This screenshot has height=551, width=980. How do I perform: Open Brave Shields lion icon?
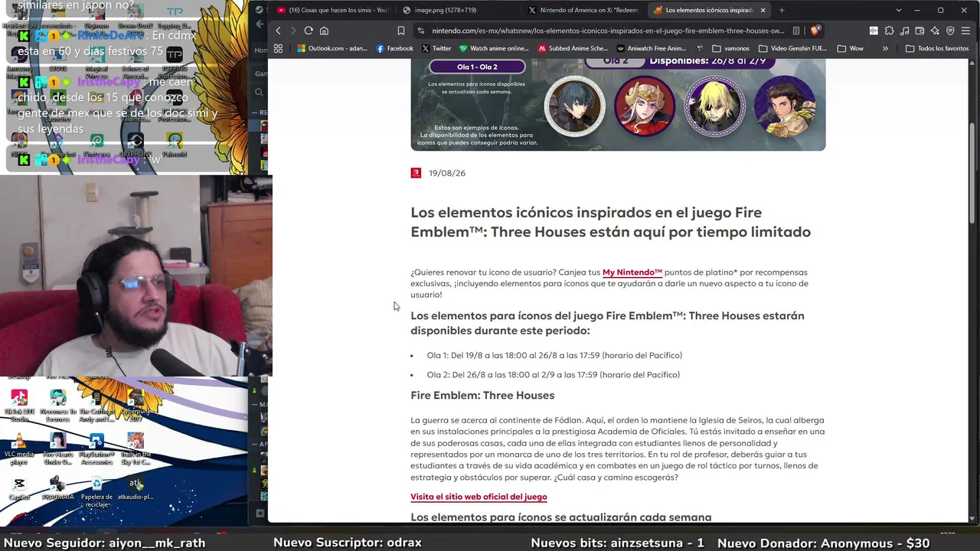[815, 31]
